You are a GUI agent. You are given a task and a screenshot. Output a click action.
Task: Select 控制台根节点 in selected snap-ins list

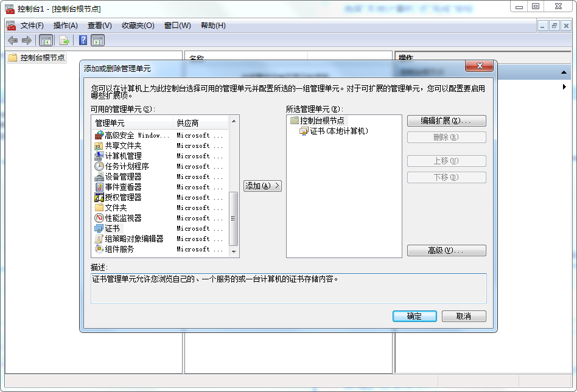(x=322, y=121)
